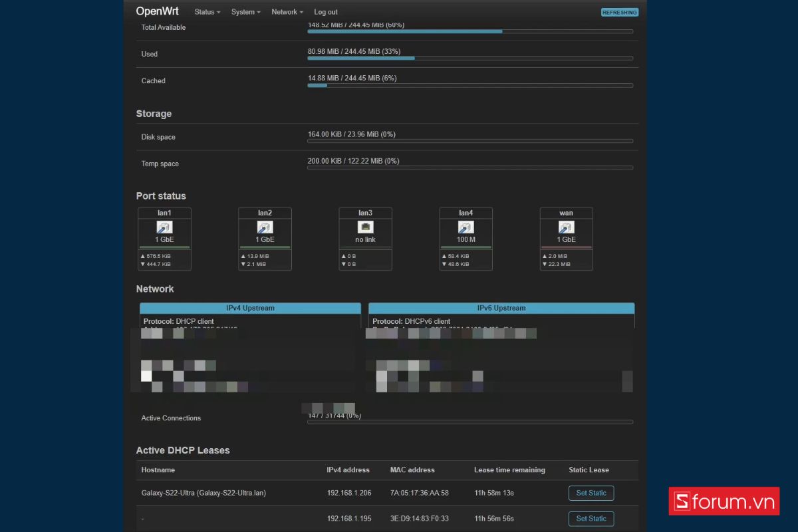Click the Log out menu item

click(x=326, y=12)
